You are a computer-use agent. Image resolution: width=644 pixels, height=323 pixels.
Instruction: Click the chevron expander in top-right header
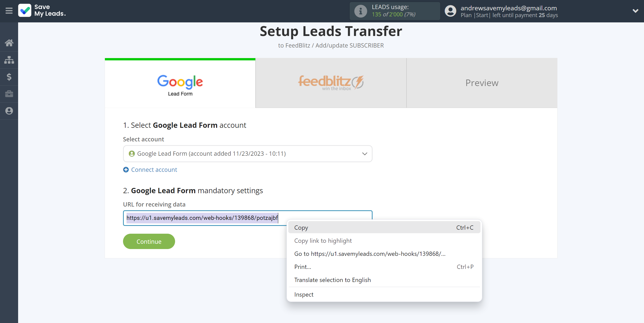(635, 11)
